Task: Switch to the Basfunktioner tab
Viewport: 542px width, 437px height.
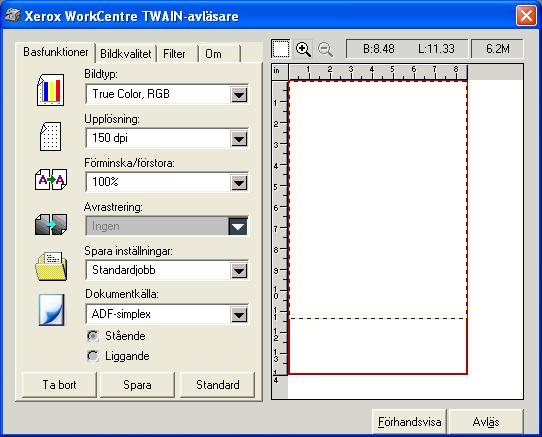Action: (x=56, y=52)
